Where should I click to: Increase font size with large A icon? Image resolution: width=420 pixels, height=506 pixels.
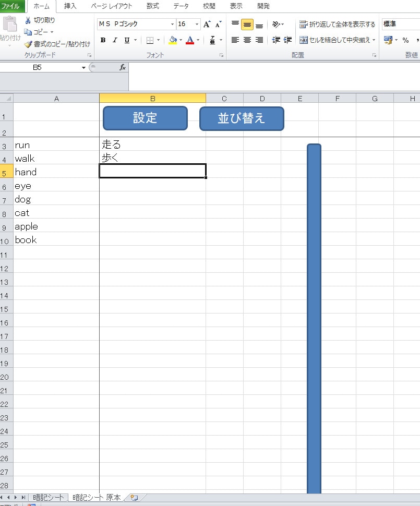[207, 24]
